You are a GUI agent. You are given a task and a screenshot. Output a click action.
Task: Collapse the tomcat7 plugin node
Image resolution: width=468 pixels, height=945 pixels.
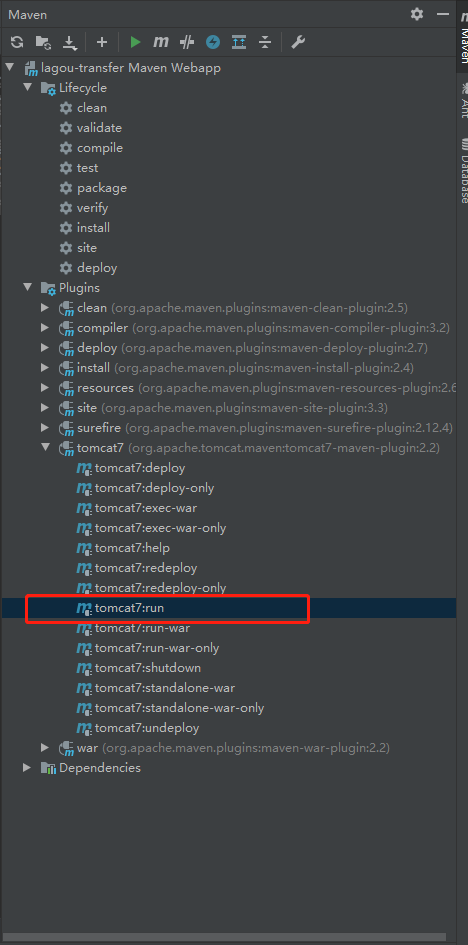(x=46, y=448)
